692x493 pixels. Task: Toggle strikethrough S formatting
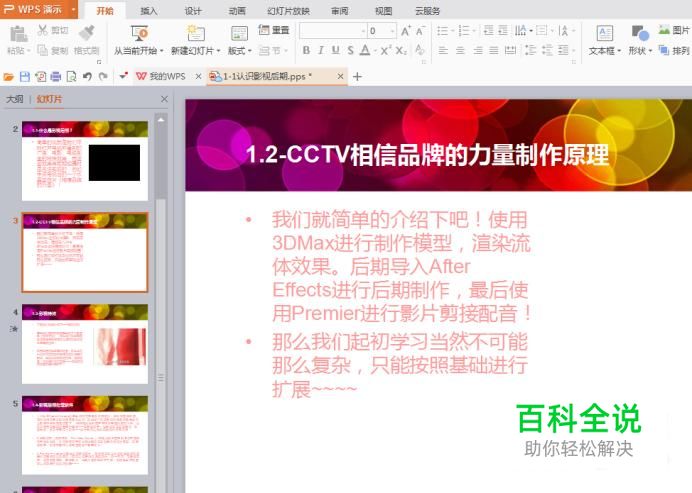tap(350, 51)
